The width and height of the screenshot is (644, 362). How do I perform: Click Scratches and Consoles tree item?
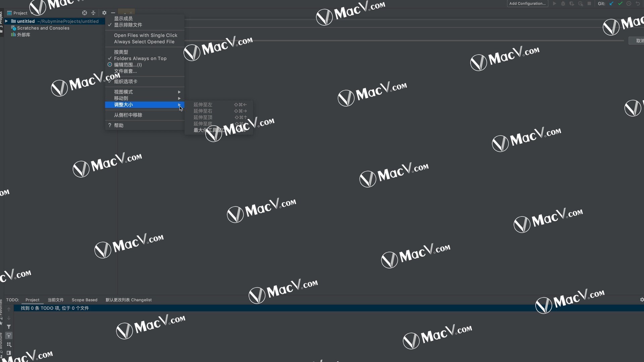(x=43, y=28)
